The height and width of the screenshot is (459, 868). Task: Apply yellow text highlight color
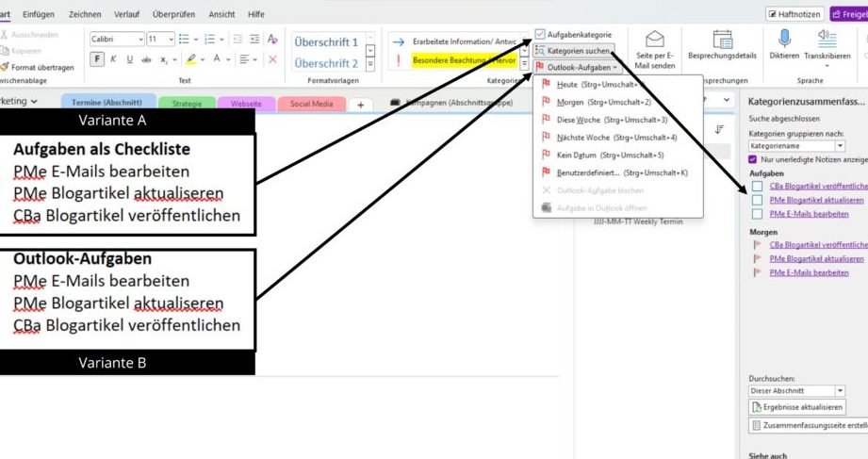point(191,59)
